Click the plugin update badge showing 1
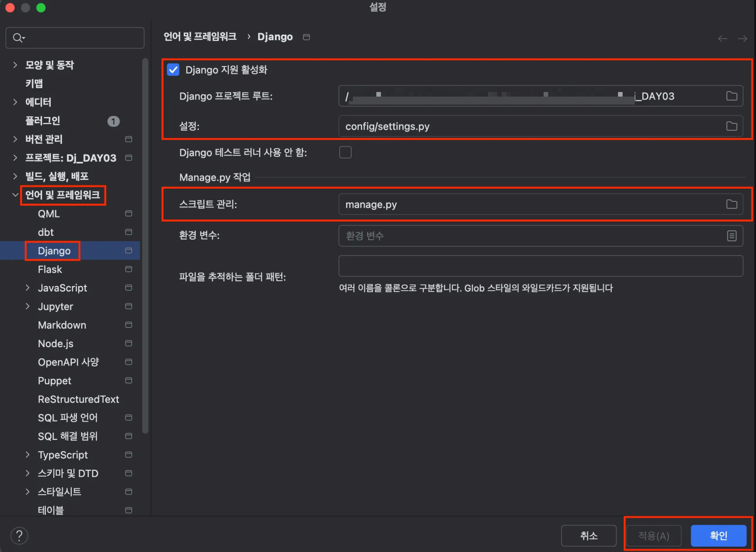Screen dimensions: 756x552 (x=113, y=121)
